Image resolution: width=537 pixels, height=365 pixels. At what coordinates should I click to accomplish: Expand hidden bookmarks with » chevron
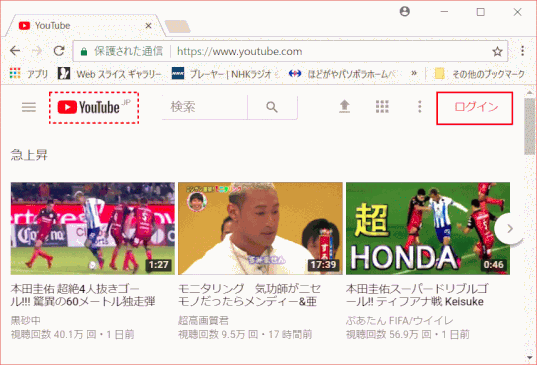414,73
